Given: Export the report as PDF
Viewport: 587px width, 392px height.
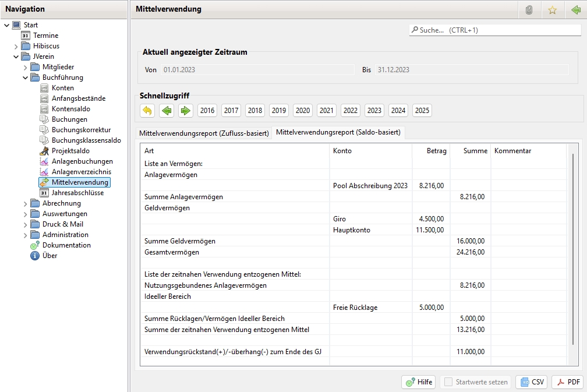Looking at the screenshot, I should (x=567, y=382).
